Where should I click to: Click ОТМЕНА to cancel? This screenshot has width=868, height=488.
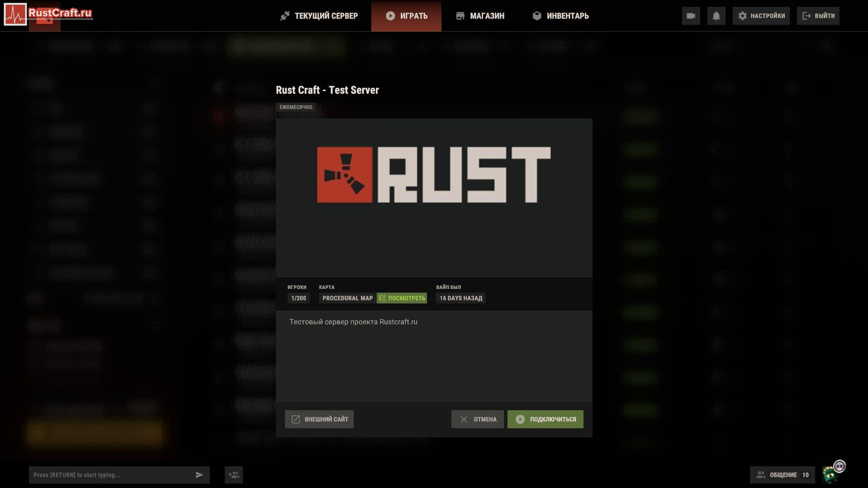(x=477, y=419)
